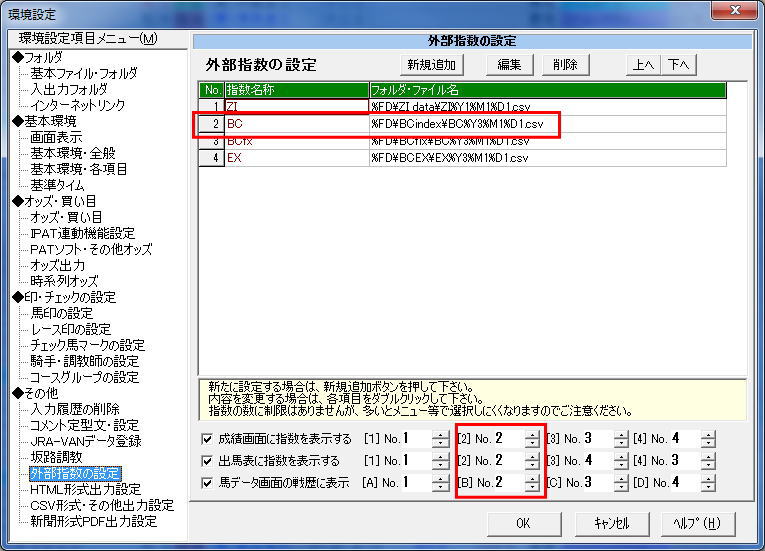Move the row up with 上へ
The image size is (765, 551).
(643, 65)
